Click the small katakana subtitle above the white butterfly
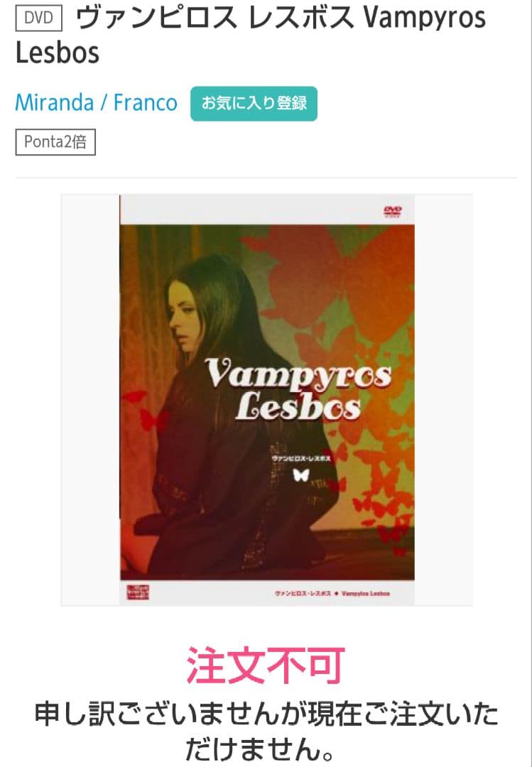This screenshot has height=767, width=532. click(300, 459)
